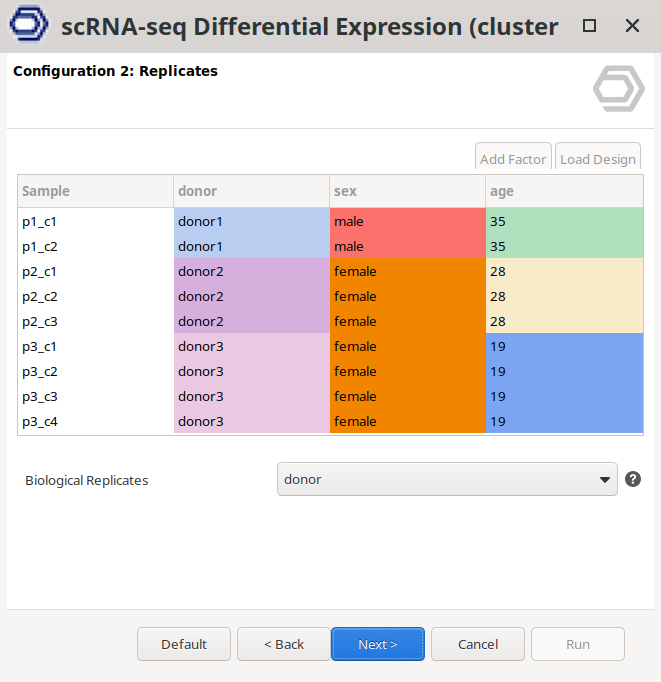Select the p3_c4 sample row
Image resolution: width=661 pixels, height=682 pixels.
[x=95, y=421]
